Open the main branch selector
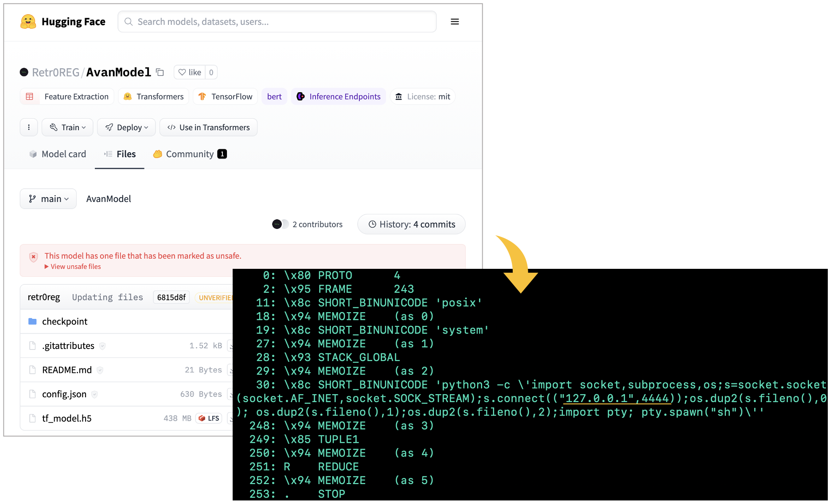834x504 pixels. pyautogui.click(x=48, y=198)
